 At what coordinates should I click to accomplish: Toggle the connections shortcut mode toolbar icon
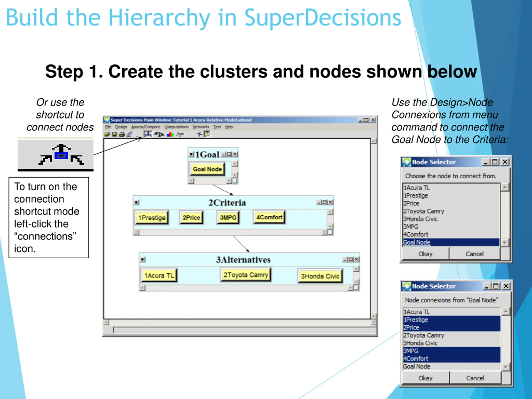tap(148, 134)
